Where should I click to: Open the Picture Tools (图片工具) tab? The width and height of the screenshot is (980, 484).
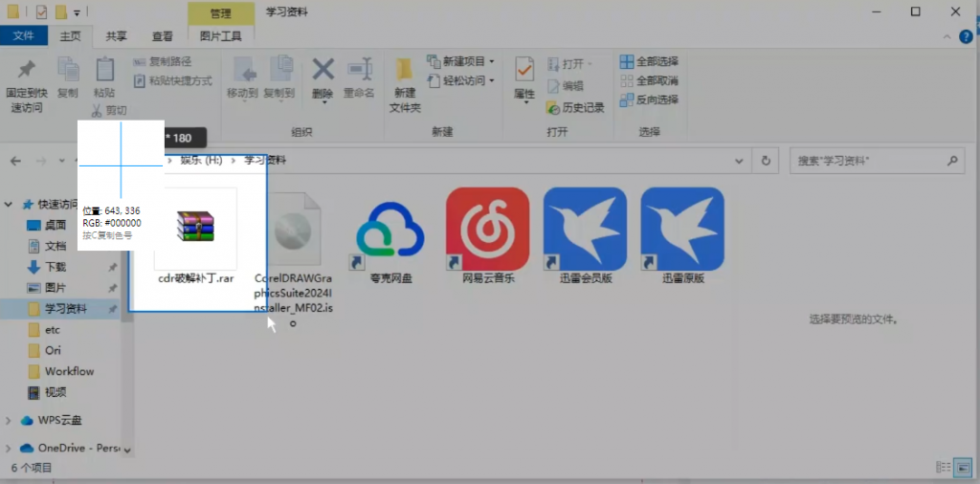tap(221, 36)
